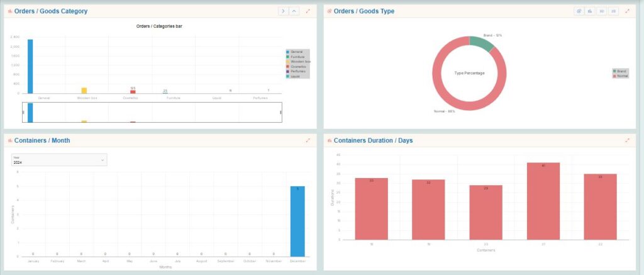Click the green Brand slice of donut chart
Viewport: 644px width, 275px height.
[x=480, y=43]
